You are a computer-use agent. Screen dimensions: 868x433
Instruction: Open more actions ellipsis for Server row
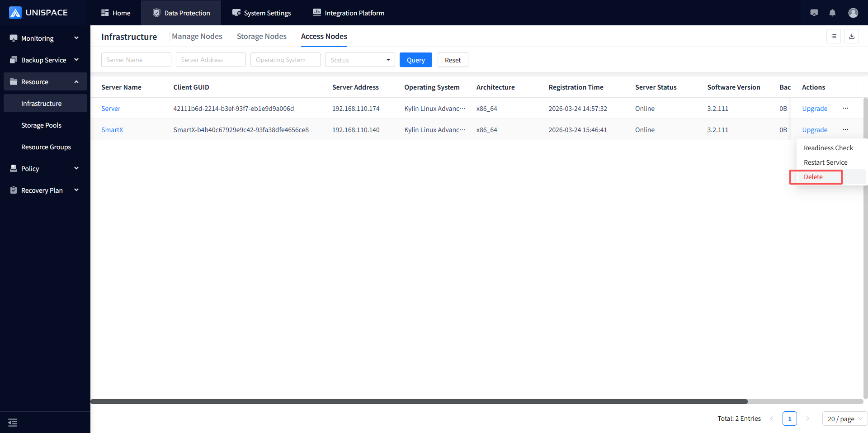tap(845, 109)
